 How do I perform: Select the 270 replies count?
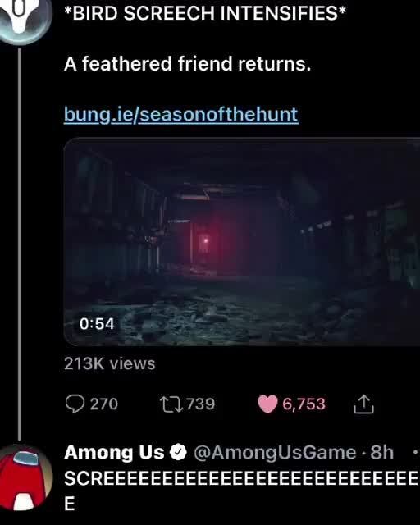pyautogui.click(x=104, y=404)
